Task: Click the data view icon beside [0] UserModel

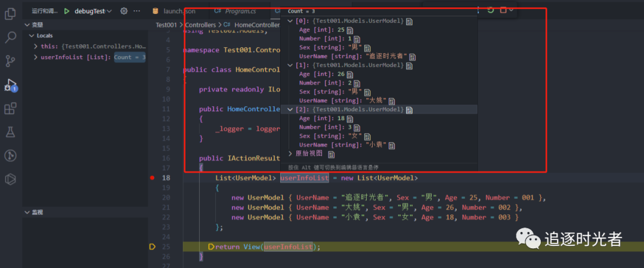Action: pyautogui.click(x=409, y=21)
